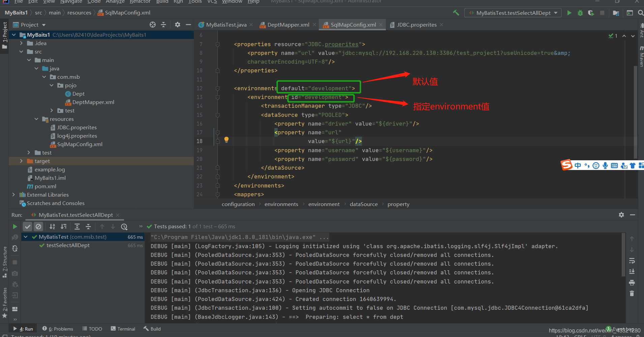Collapse the pojo package
This screenshot has width=644, height=337.
click(52, 85)
